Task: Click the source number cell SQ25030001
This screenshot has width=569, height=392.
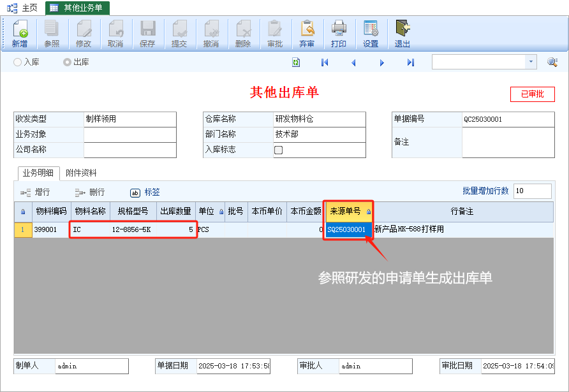Action: pyautogui.click(x=348, y=229)
